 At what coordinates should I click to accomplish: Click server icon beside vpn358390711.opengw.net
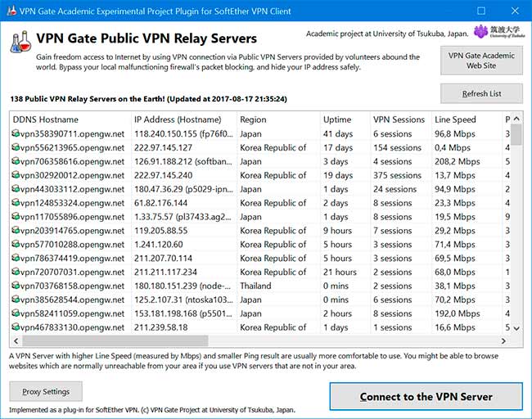point(16,133)
